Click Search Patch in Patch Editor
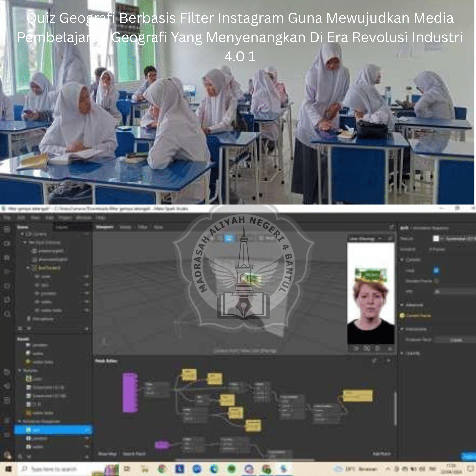The height and width of the screenshot is (476, 476). coord(134,454)
